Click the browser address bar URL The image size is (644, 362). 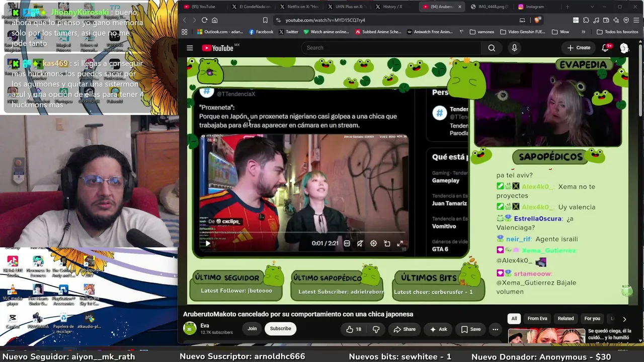coord(326,20)
